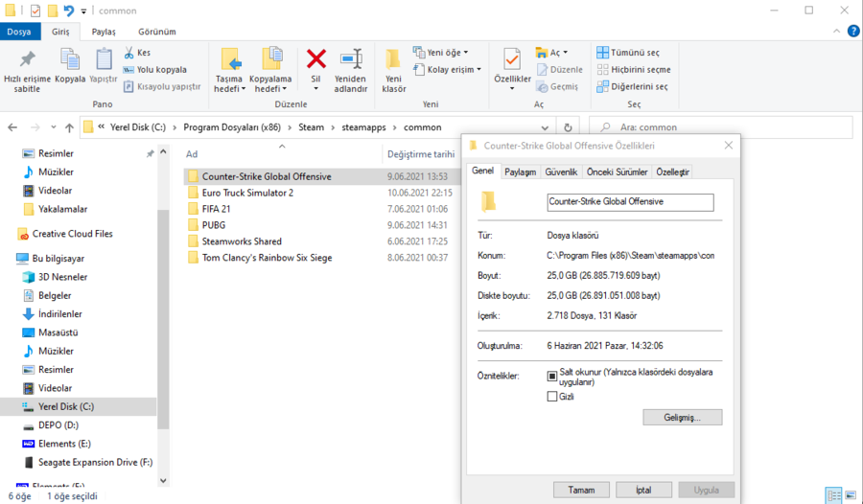This screenshot has height=504, width=863.
Task: Toggle the Gizli checkbox
Action: tap(552, 397)
